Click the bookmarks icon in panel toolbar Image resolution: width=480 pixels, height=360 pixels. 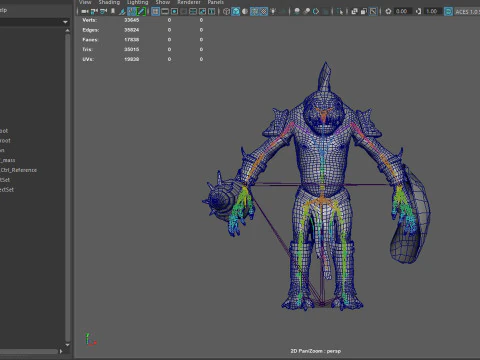(x=113, y=11)
